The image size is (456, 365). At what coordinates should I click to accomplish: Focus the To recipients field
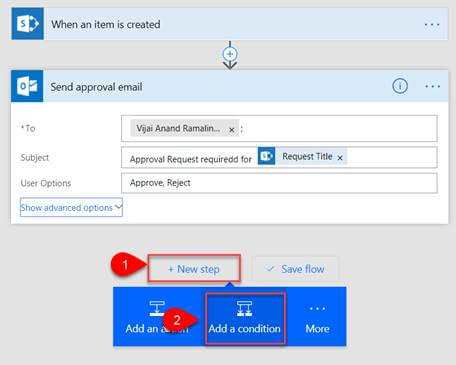pyautogui.click(x=279, y=128)
